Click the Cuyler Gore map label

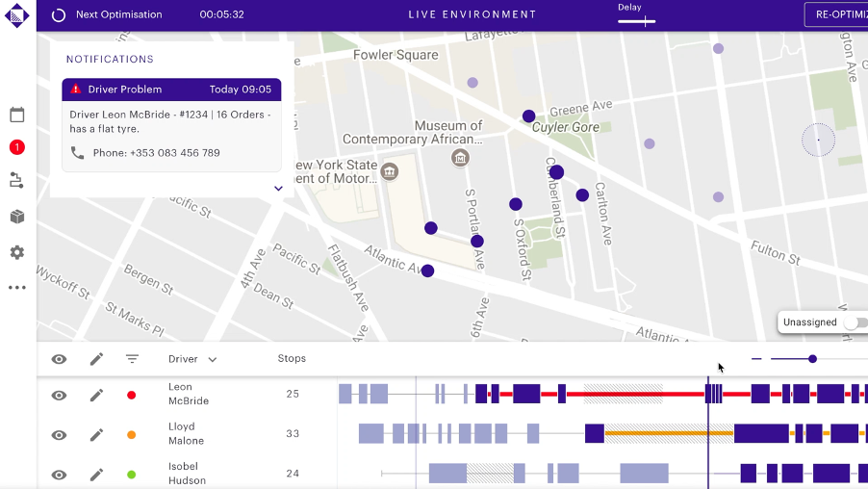565,127
